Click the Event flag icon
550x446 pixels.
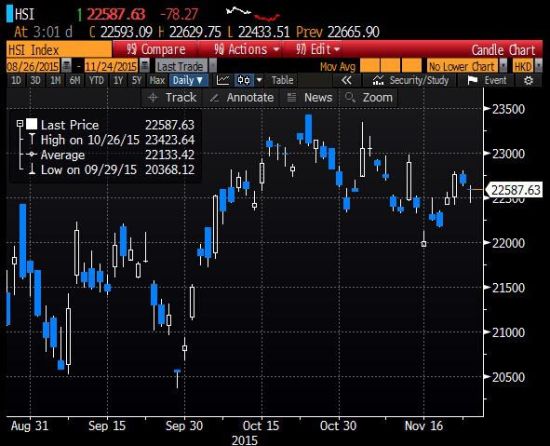tap(472, 80)
